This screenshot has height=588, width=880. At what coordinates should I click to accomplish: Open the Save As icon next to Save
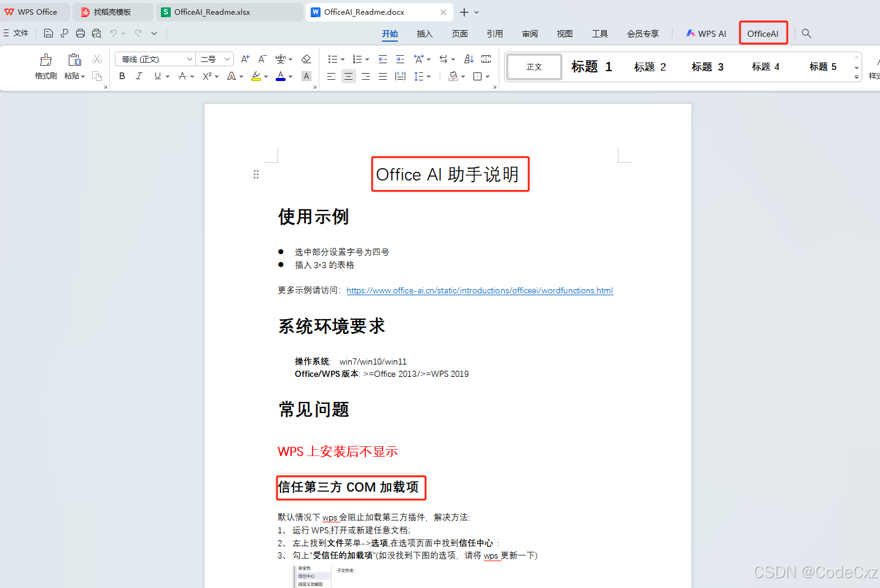[64, 33]
